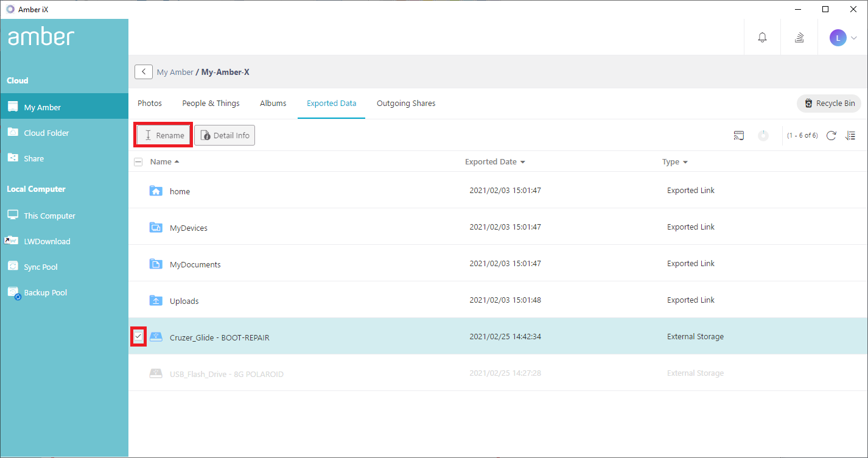The image size is (868, 458).
Task: Select the home folder name
Action: [x=180, y=191]
